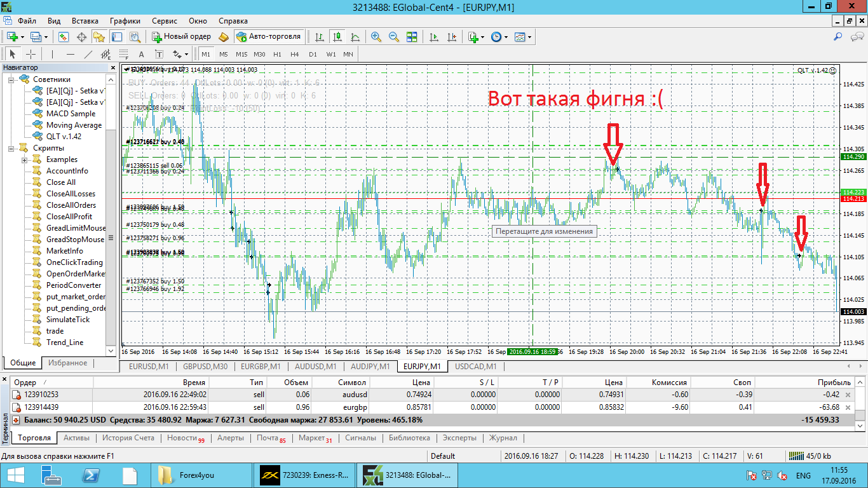Click the Новый ордер button

tap(181, 37)
